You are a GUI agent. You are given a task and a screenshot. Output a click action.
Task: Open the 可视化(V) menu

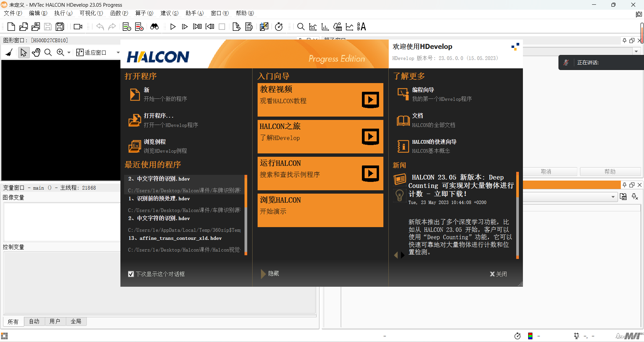[91, 13]
